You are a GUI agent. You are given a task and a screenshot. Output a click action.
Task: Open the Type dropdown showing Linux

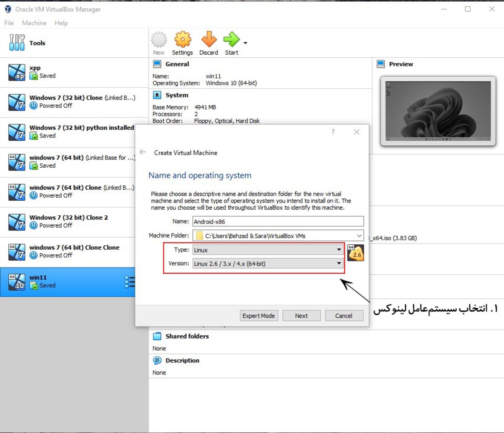click(268, 250)
